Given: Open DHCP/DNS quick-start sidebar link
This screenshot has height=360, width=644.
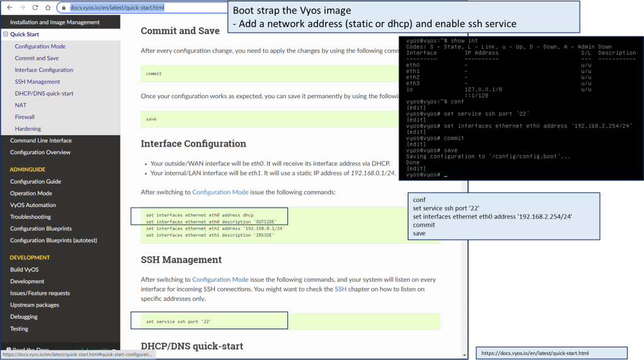Looking at the screenshot, I should (x=44, y=94).
